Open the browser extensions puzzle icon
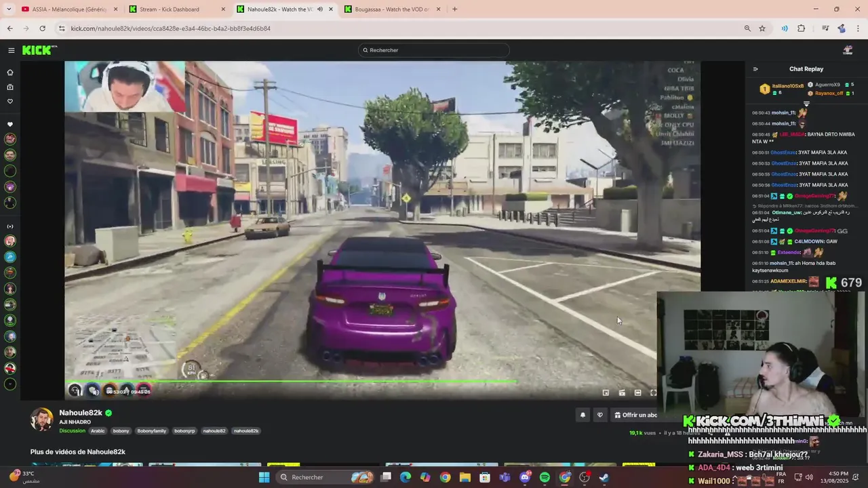The width and height of the screenshot is (868, 488). coord(802,28)
